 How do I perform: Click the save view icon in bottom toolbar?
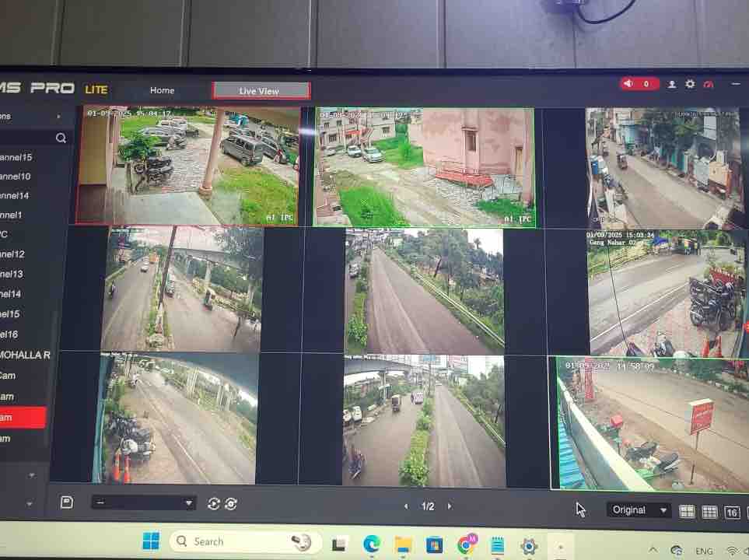[67, 502]
